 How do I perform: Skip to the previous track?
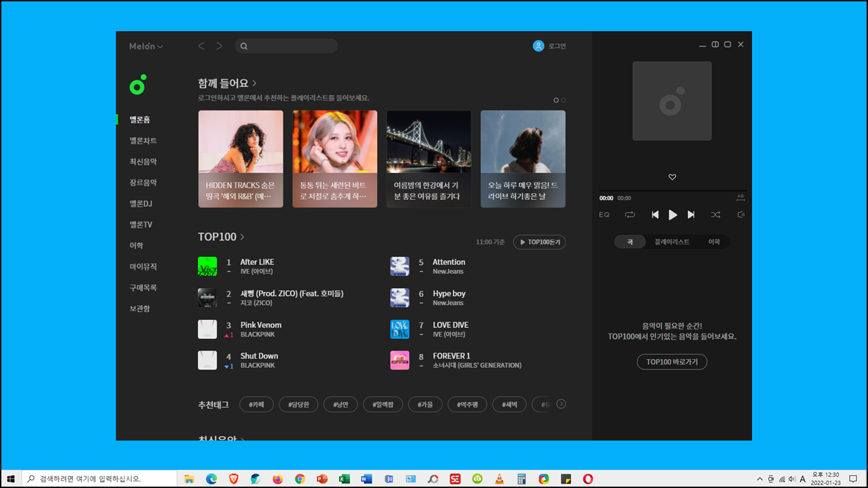click(x=655, y=215)
